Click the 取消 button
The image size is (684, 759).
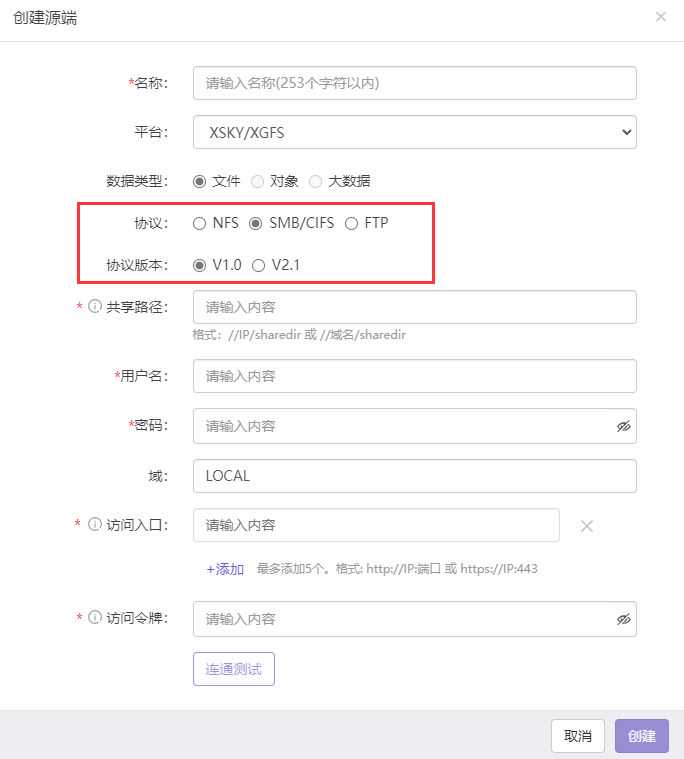tap(577, 736)
